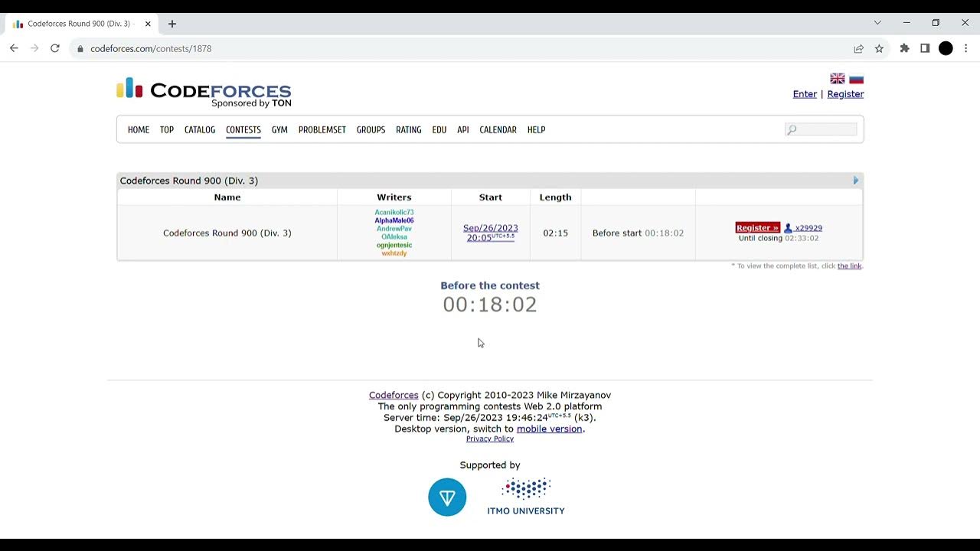
Task: Click the Codeforces footer link
Action: (394, 396)
